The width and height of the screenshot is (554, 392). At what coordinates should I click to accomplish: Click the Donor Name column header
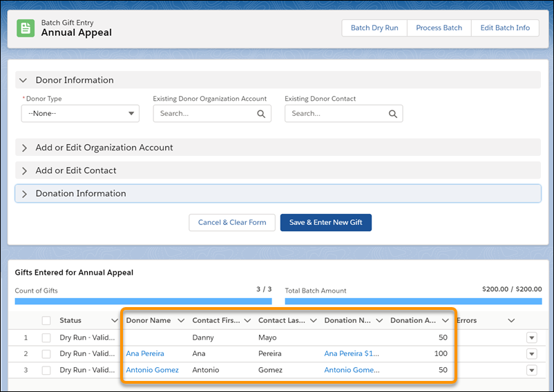[x=149, y=320]
